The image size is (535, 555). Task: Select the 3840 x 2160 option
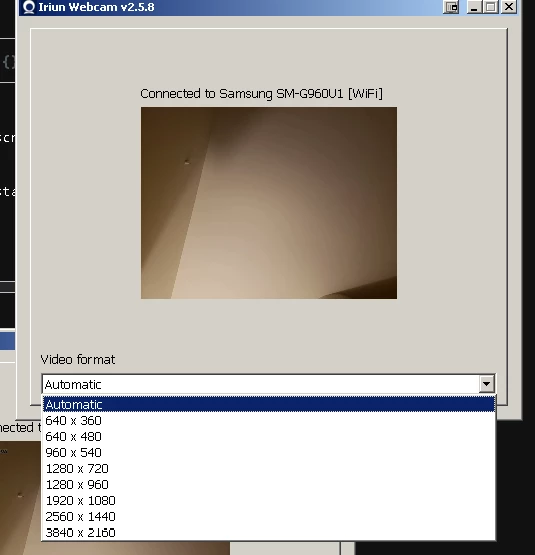click(269, 532)
